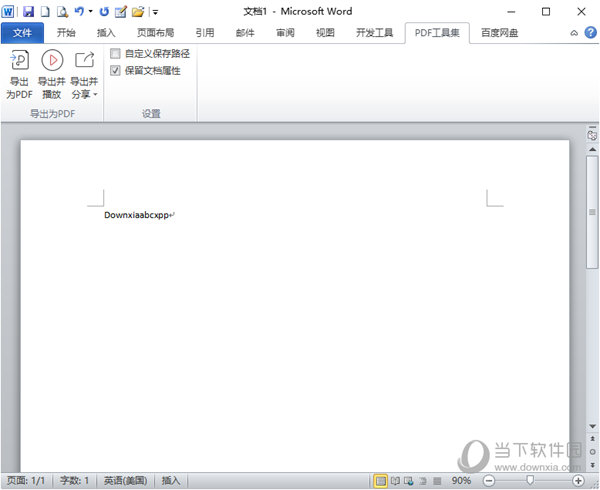The image size is (600, 490).
Task: Switch to the 视图 tab
Action: click(x=325, y=33)
